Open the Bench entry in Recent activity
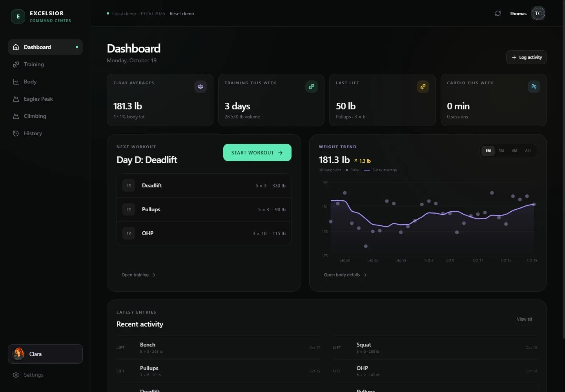 219,348
